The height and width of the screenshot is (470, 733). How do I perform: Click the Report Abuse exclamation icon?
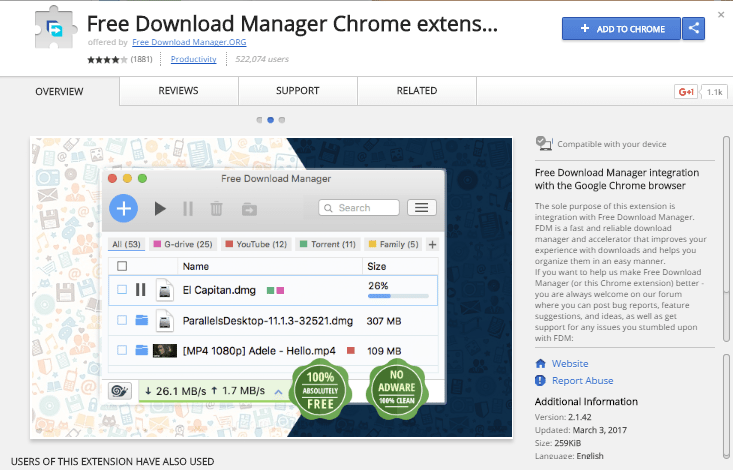[x=540, y=380]
